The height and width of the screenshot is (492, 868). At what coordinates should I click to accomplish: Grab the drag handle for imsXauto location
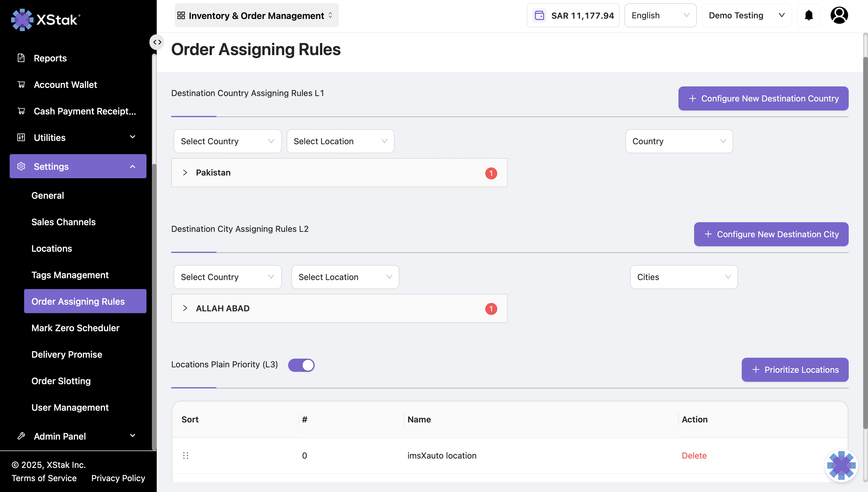[186, 456]
